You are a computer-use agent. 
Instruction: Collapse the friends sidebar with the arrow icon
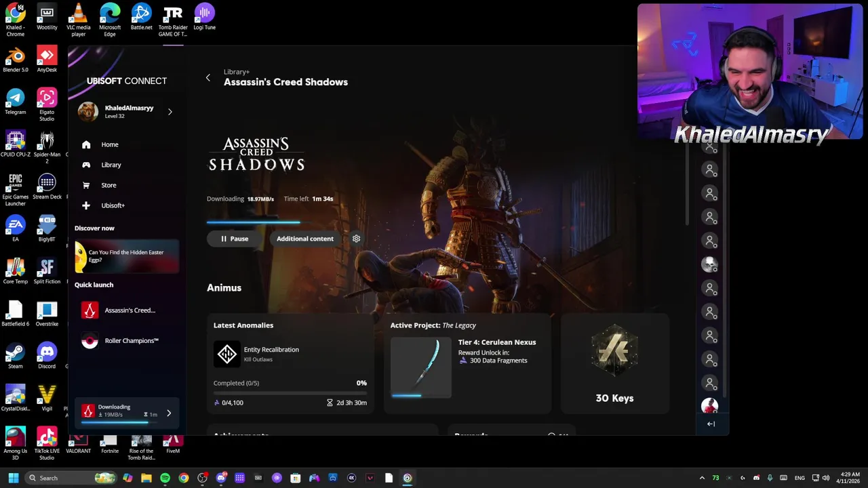(711, 424)
